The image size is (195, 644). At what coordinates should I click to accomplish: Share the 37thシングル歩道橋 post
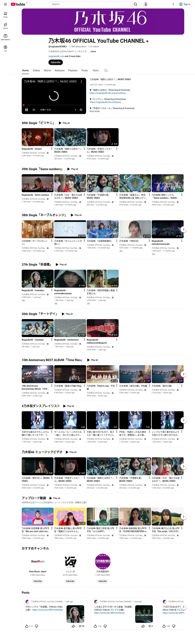[73, 626]
